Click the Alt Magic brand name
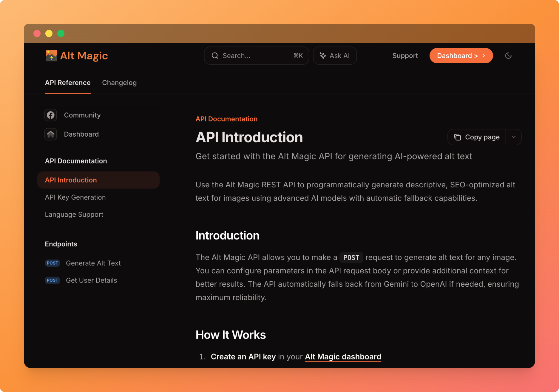This screenshot has height=392, width=559. point(84,56)
